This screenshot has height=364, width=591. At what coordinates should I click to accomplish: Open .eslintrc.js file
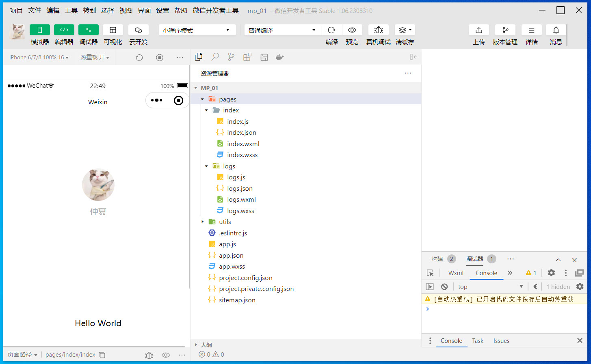(233, 233)
